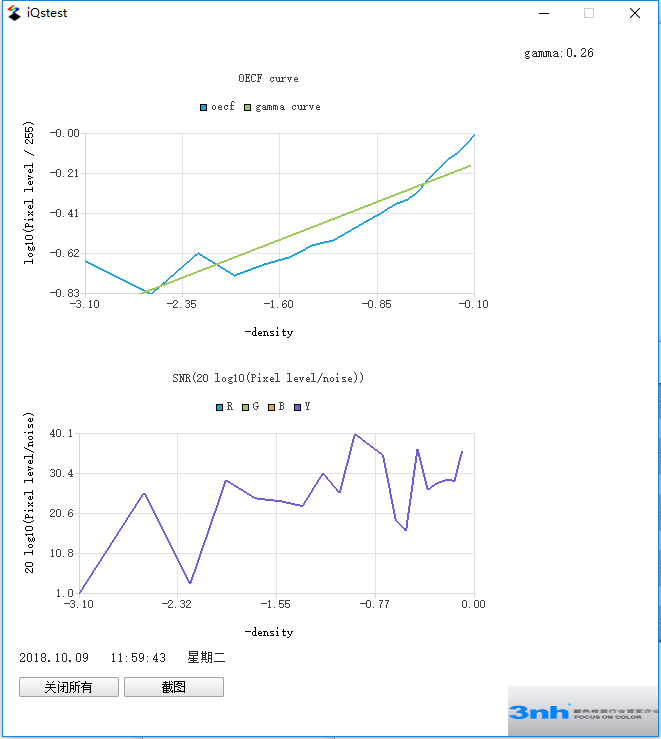Click the 'log10(Pixel level / 255)' axis label
Screen dimensions: 661x739
pyautogui.click(x=29, y=193)
